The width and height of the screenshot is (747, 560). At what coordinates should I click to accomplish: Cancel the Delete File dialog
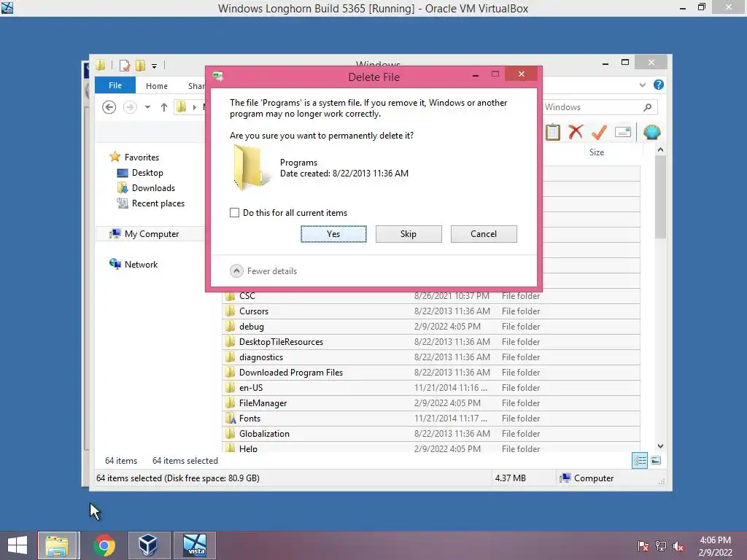click(484, 234)
